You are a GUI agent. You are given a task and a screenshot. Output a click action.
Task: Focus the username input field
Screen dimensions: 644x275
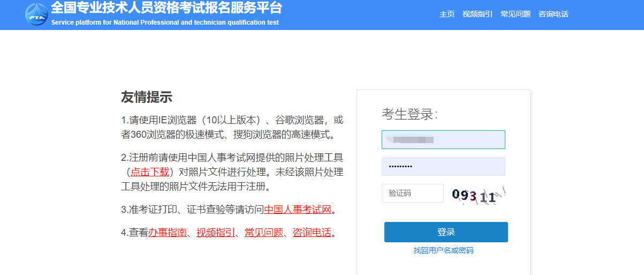(443, 139)
